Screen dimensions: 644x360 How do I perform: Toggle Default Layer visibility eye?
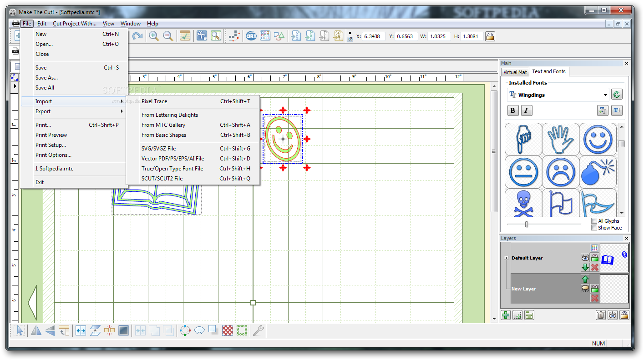point(585,258)
